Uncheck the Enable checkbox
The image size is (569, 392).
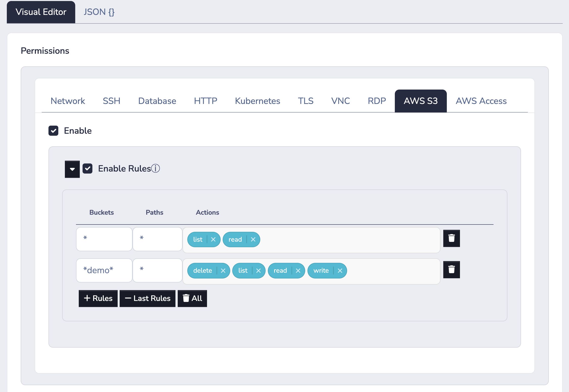(x=54, y=131)
